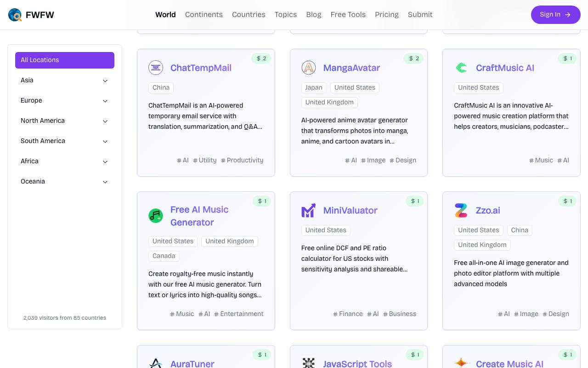Open the Free AI Music Generator title link
The image size is (588, 368).
(199, 216)
